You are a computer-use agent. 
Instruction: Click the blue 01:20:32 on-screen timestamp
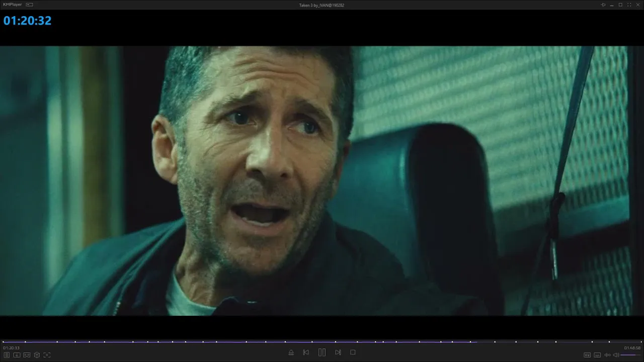click(x=28, y=21)
